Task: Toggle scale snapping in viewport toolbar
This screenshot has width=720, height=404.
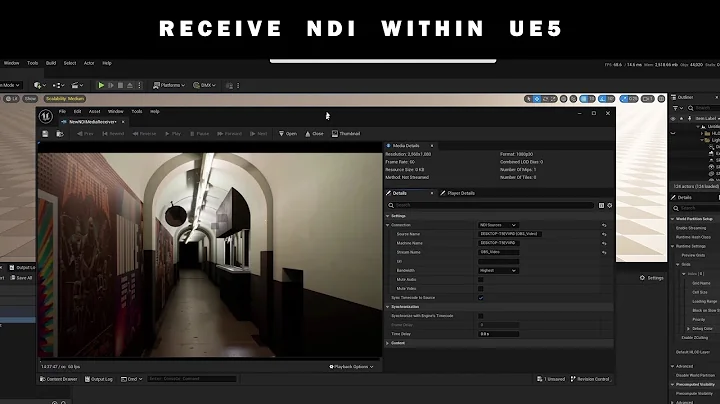Action: (624, 99)
